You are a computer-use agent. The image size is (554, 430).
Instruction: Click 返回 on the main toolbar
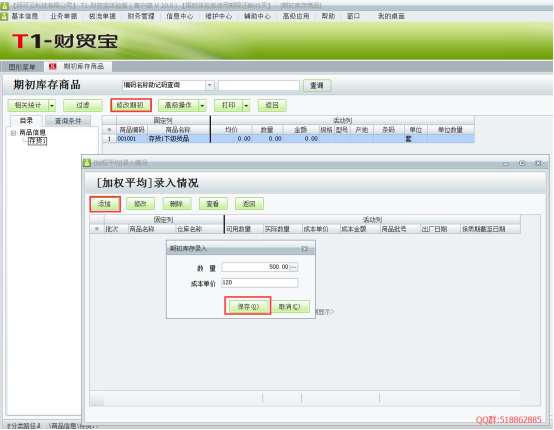click(x=272, y=105)
